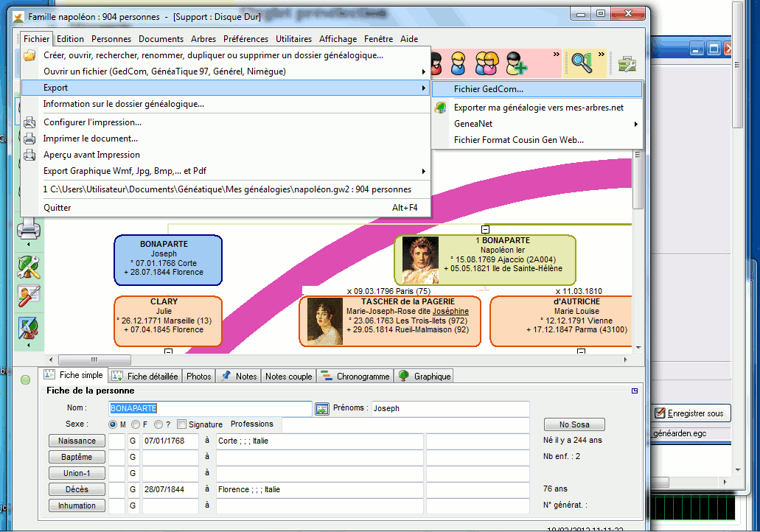Open the green toolbox with wrench icon
Image resolution: width=760 pixels, height=532 pixels.
[x=627, y=63]
